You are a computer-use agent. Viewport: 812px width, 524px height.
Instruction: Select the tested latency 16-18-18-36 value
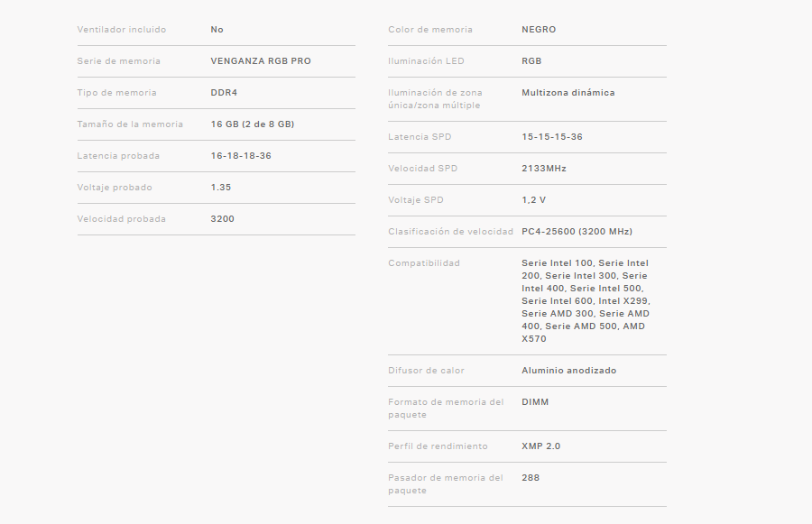241,156
